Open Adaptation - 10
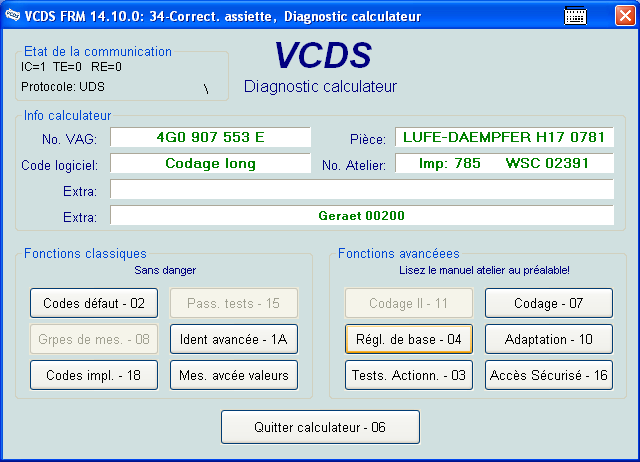640x462 pixels. (x=549, y=339)
